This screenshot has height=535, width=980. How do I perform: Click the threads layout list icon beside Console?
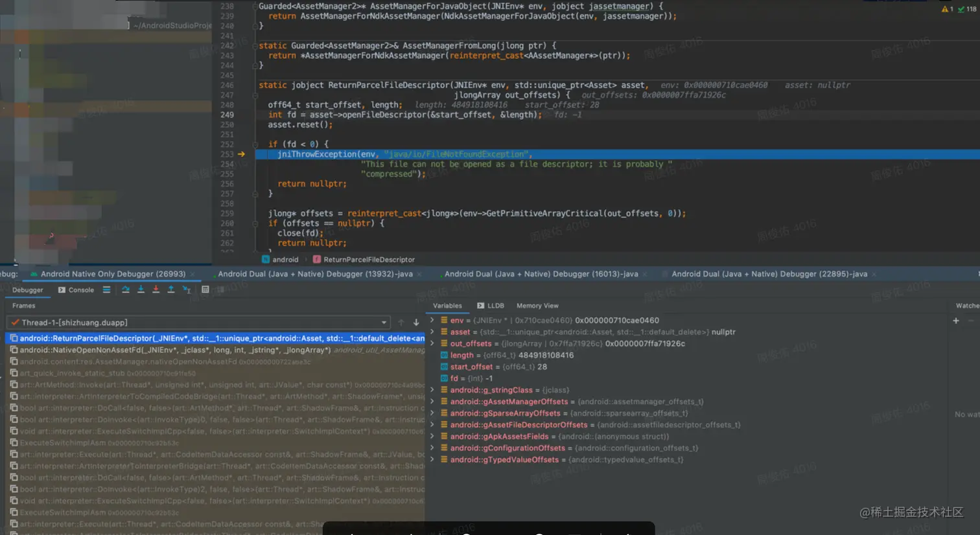106,290
